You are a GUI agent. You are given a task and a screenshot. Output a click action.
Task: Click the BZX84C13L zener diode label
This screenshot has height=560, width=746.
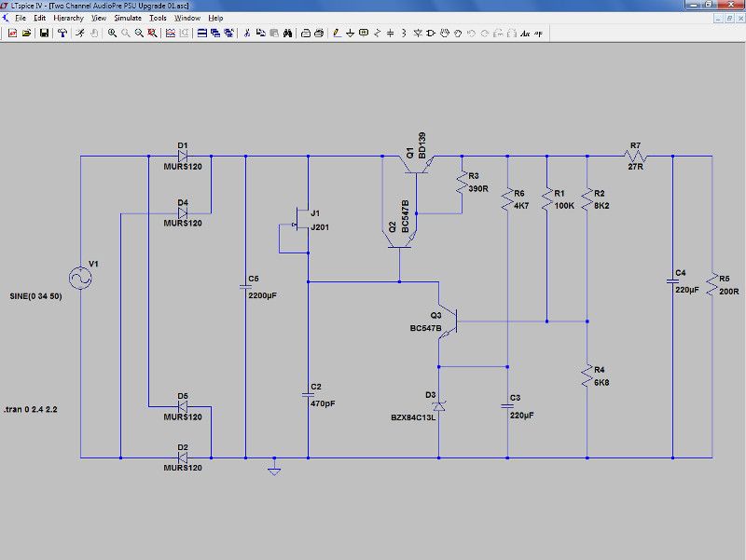point(413,417)
